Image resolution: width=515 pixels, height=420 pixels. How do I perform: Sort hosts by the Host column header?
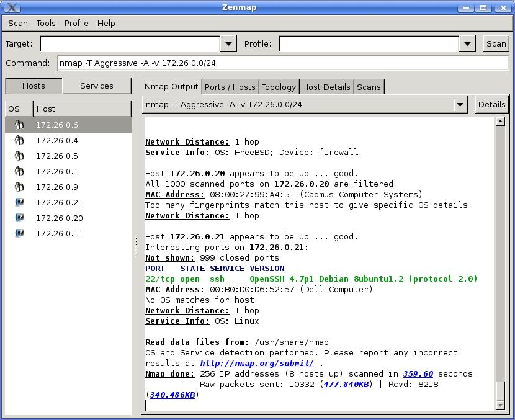pyautogui.click(x=82, y=109)
